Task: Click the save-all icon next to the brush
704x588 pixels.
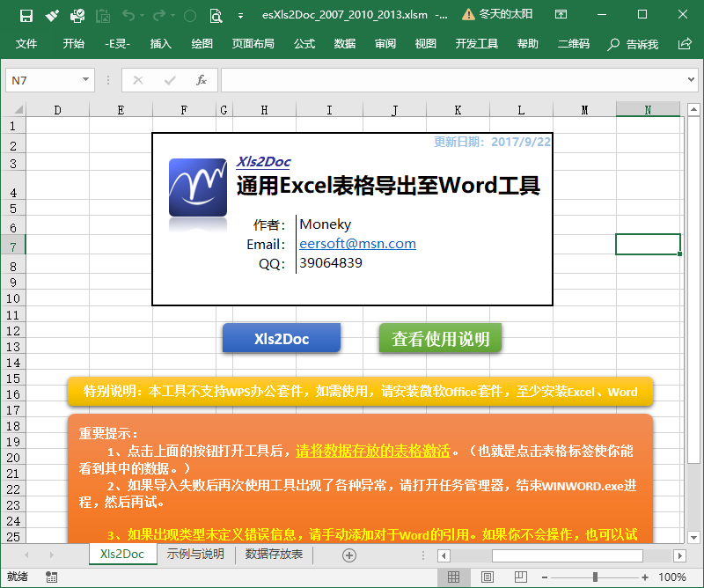Action: click(x=77, y=16)
